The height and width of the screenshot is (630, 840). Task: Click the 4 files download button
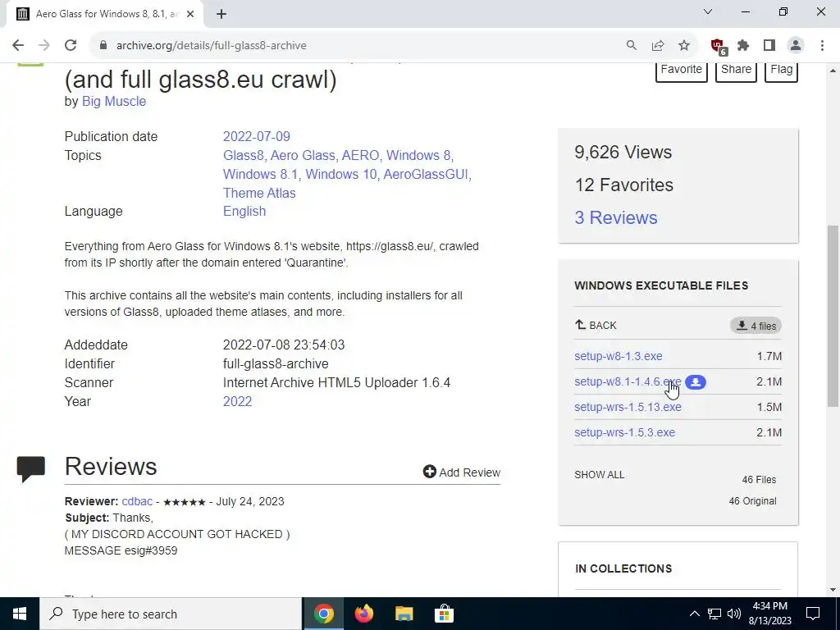pos(756,326)
